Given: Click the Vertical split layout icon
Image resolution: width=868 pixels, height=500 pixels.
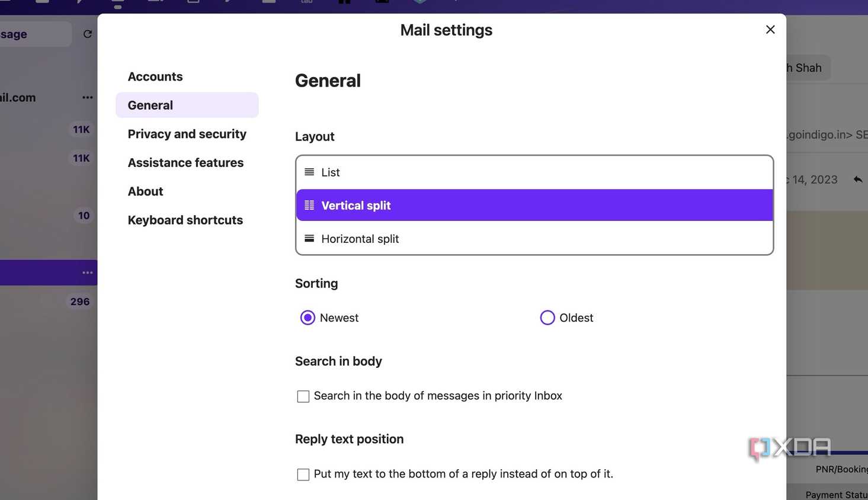Looking at the screenshot, I should (x=309, y=206).
